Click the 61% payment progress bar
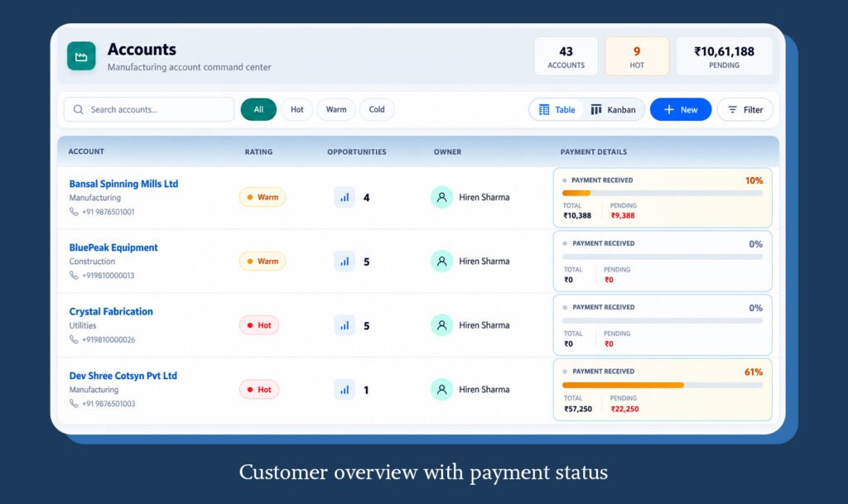Image resolution: width=848 pixels, height=504 pixels. pos(662,385)
